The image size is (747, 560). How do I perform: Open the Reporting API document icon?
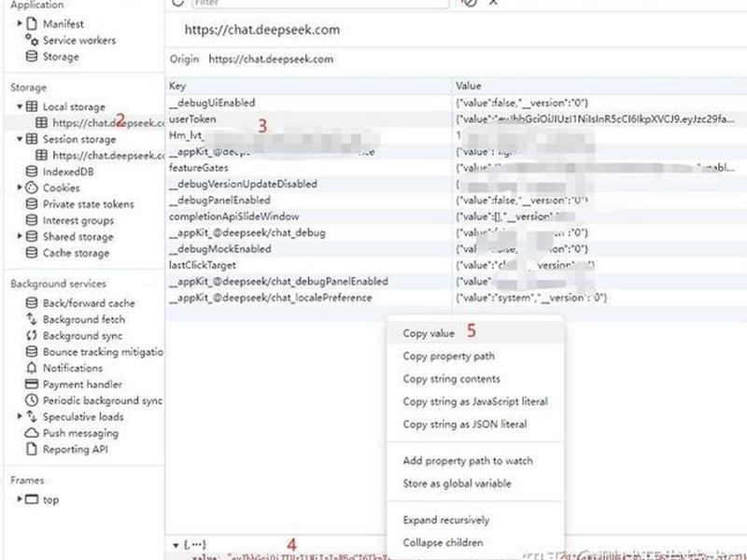point(32,449)
